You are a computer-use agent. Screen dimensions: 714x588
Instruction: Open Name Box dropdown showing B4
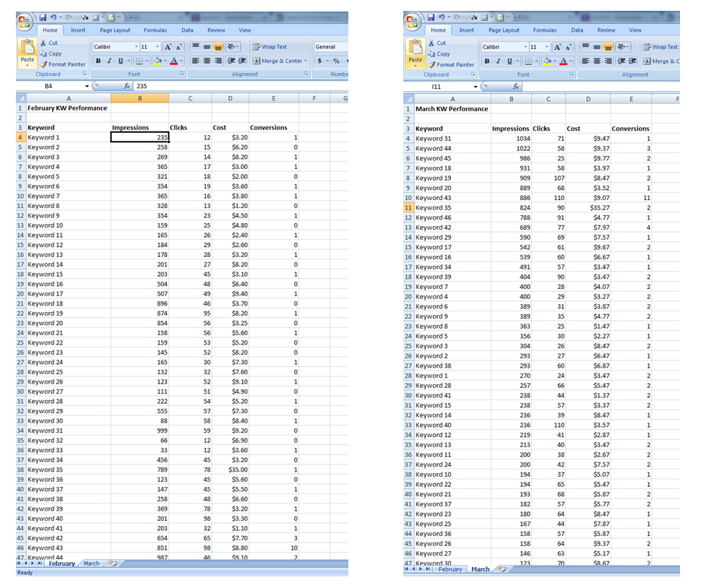point(87,86)
